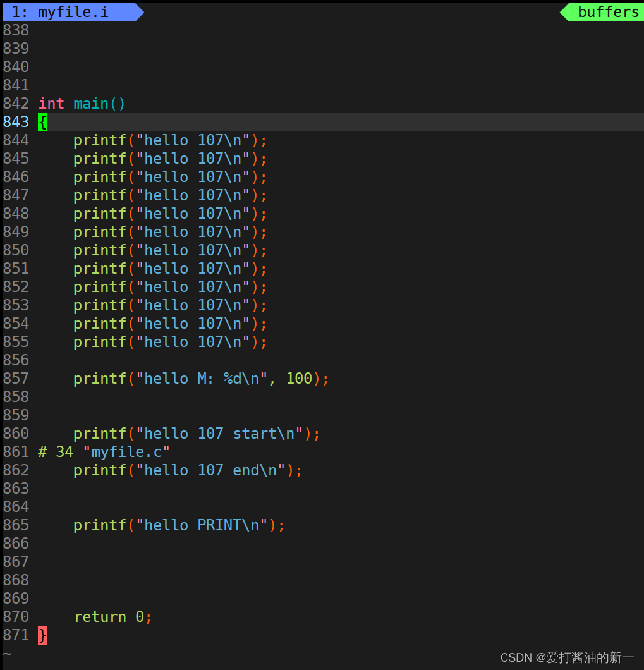Click the printf statement on line 848

click(170, 214)
